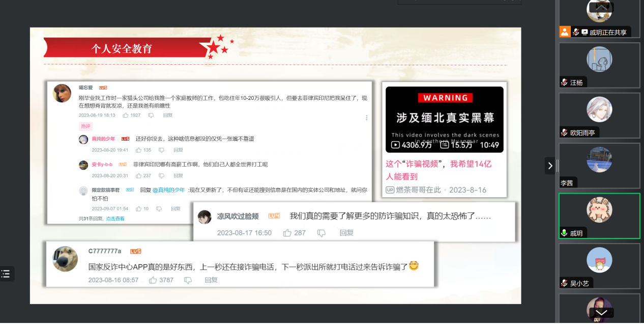Open the comment list icon in bottom-left corner

(x=7, y=274)
